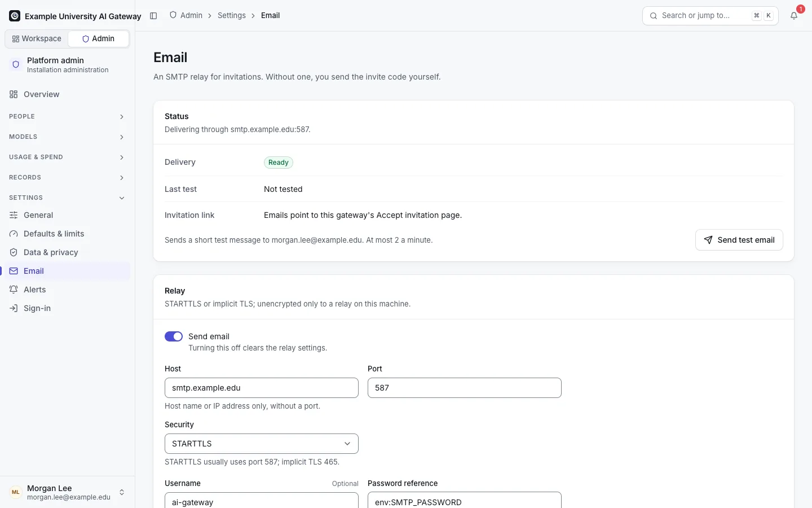
Task: Click the Data & privacy shield icon
Action: [x=14, y=252]
